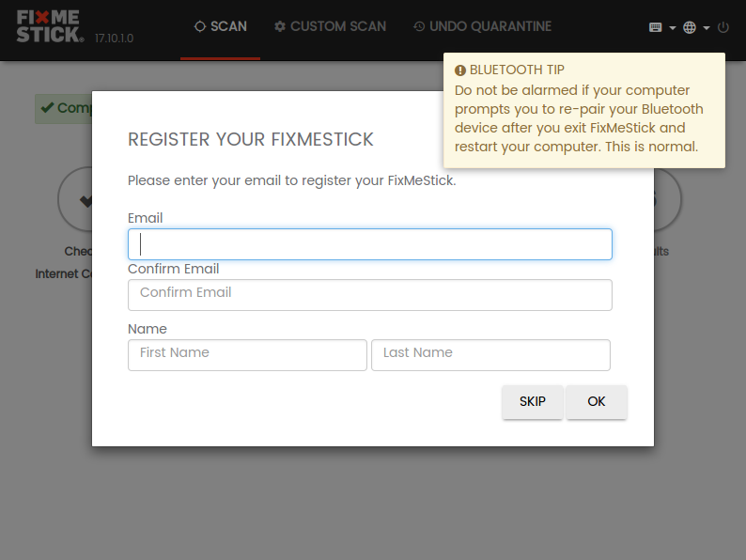Click the Confirm Email field
Screen dimensions: 746x560
pyautogui.click(x=369, y=295)
